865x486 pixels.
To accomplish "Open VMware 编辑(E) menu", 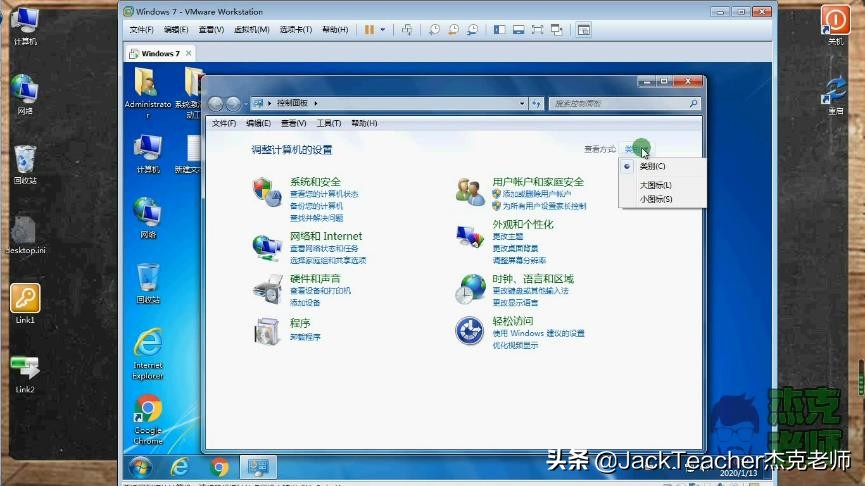I will (x=176, y=30).
